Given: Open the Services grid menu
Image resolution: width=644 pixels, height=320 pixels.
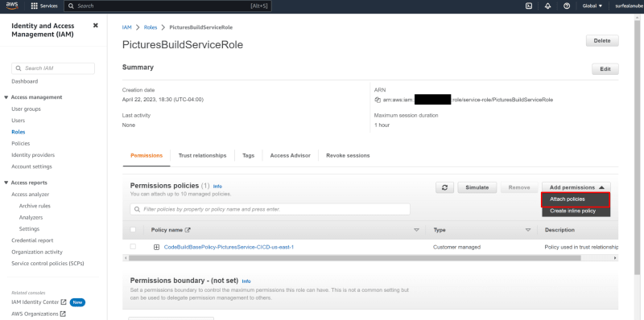Looking at the screenshot, I should 34,6.
